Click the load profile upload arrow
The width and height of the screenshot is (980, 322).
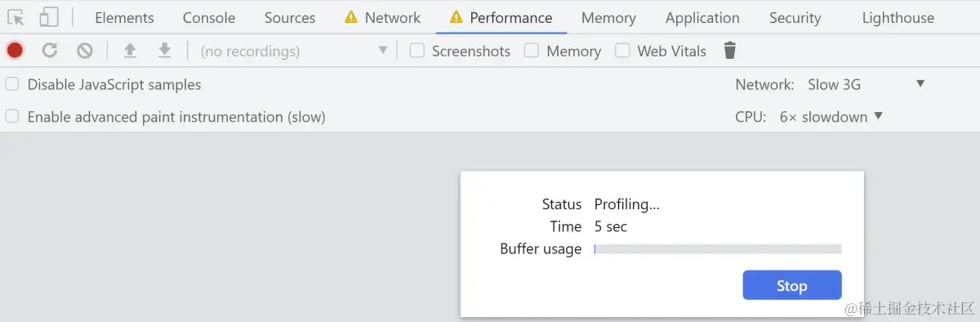coord(130,51)
